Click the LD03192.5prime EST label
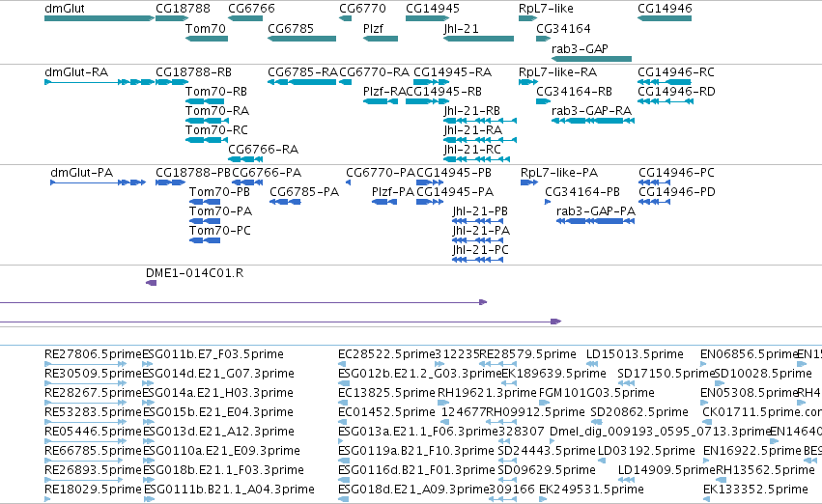Screen dimensions: 822x504 [646, 451]
